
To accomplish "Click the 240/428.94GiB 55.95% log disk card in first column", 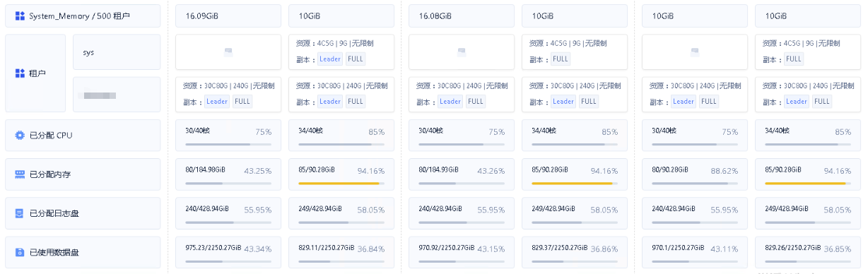I will [x=228, y=213].
